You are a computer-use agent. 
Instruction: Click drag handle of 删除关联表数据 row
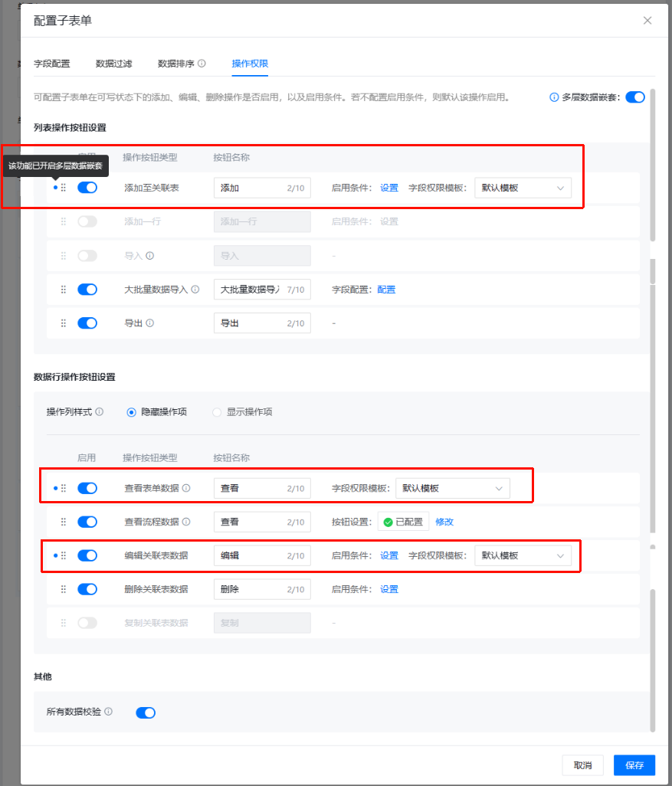coord(64,589)
